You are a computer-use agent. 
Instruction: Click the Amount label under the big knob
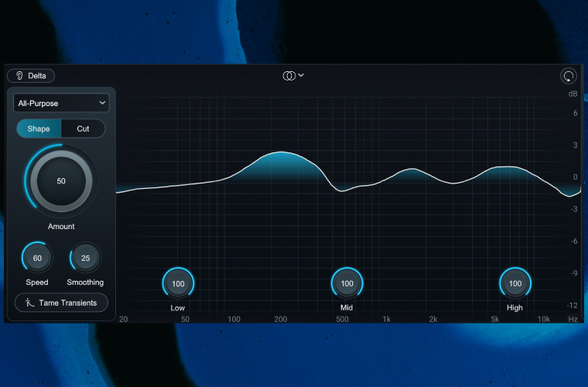tap(61, 227)
